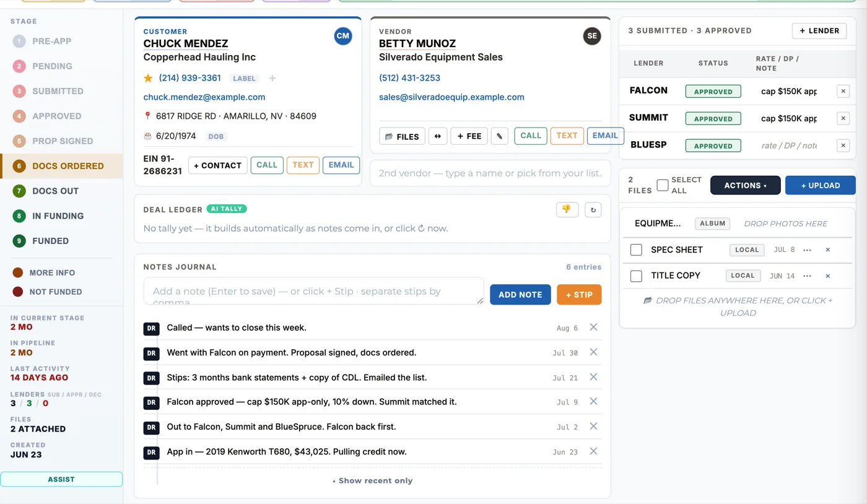Remove the Falcon lender row
Screen dimensions: 867x504
pos(843,91)
